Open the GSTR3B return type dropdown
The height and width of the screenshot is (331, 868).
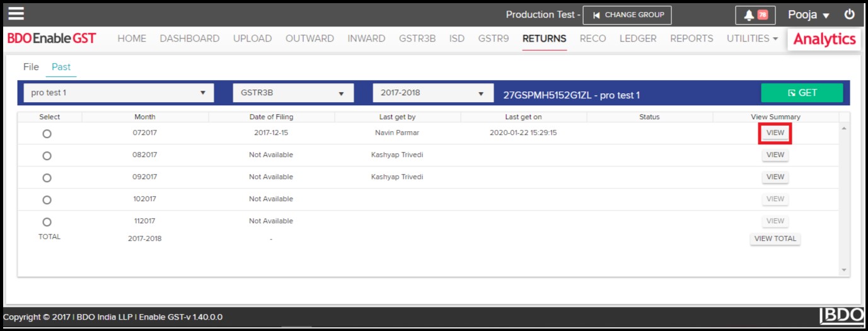coord(293,93)
